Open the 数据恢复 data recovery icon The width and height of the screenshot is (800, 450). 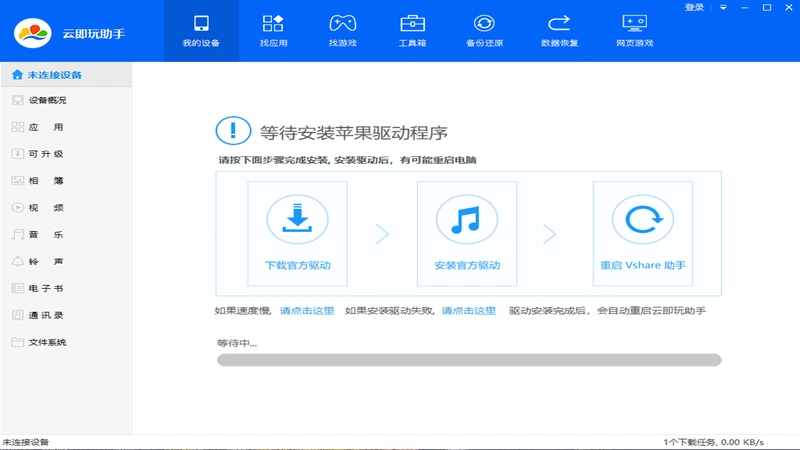pos(559,23)
